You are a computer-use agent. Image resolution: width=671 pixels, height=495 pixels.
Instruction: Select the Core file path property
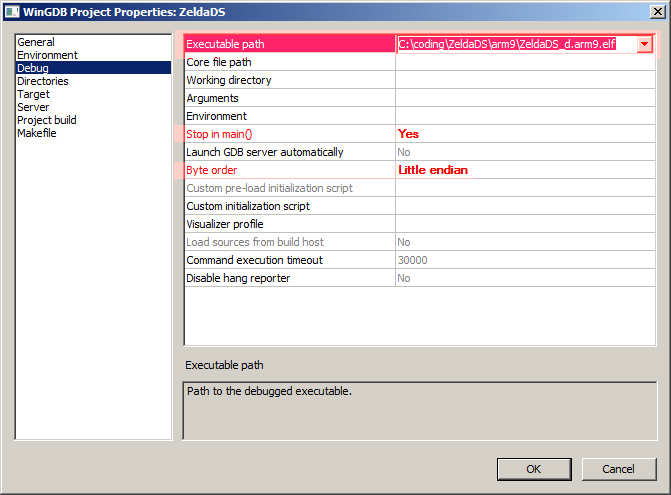click(x=290, y=62)
